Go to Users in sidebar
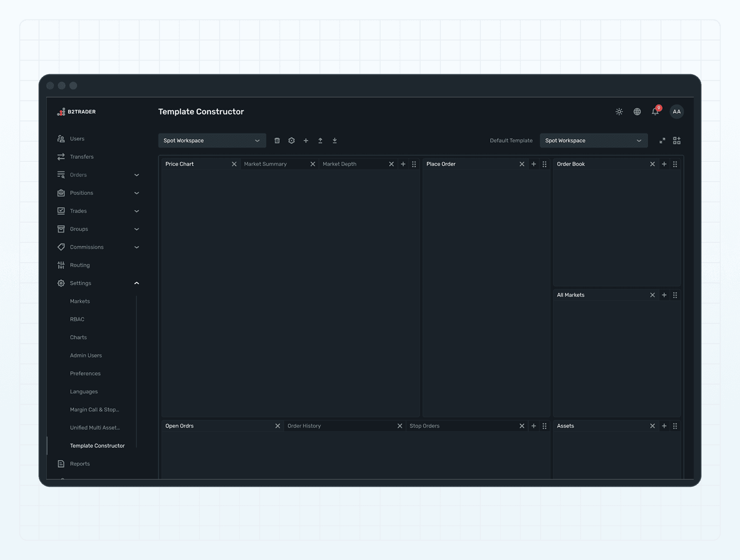This screenshot has height=560, width=740. pos(77,139)
